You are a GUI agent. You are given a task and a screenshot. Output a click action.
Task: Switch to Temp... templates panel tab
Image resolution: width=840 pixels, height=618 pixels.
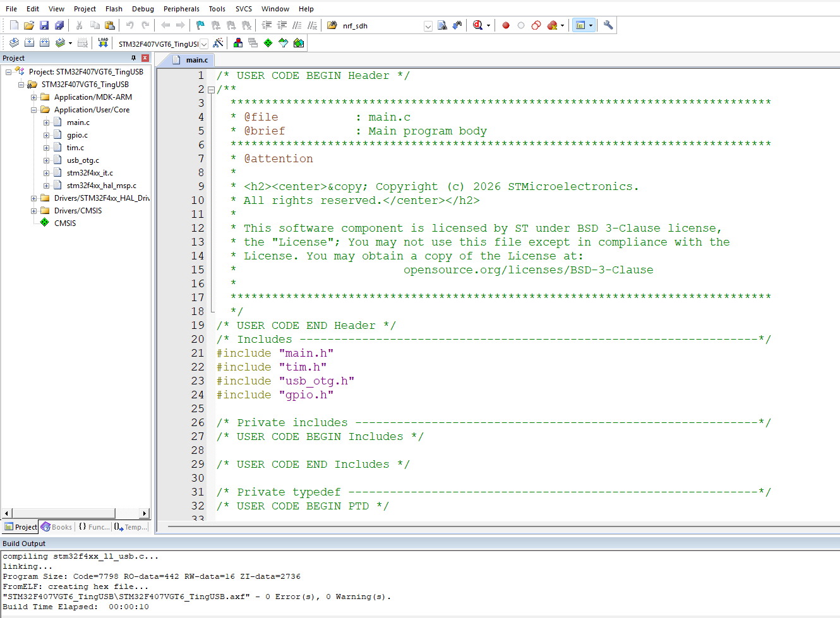(131, 527)
